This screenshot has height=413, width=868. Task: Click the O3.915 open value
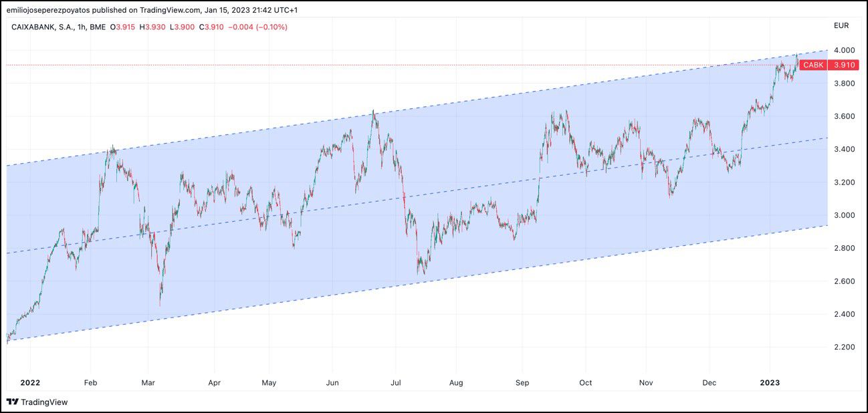point(124,27)
